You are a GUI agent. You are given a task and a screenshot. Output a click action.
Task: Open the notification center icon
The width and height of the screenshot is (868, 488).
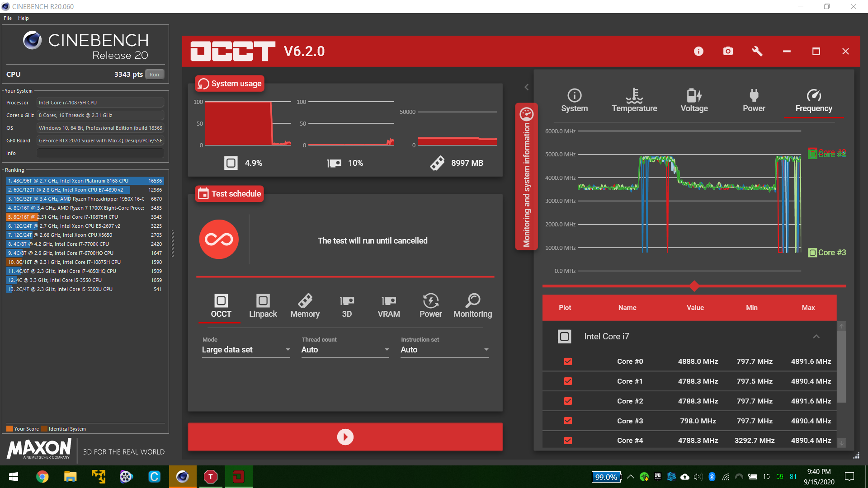tap(849, 477)
